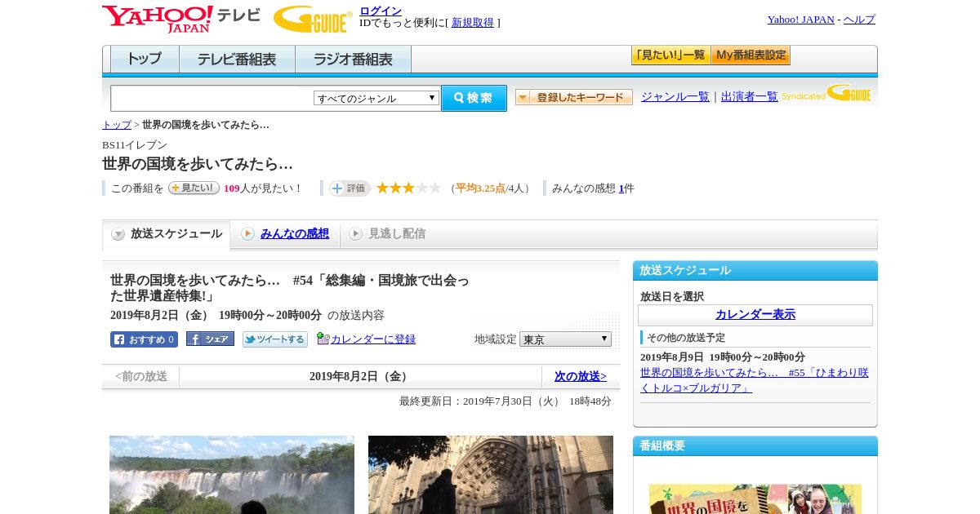Click the blue 検索 search button
Screen dimensions: 980x514
point(474,98)
